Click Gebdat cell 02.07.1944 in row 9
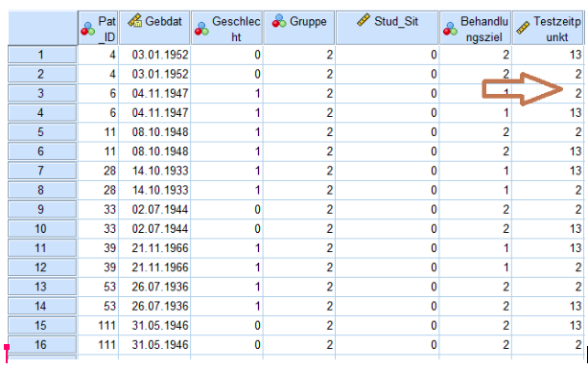The width and height of the screenshot is (588, 369). [x=154, y=209]
